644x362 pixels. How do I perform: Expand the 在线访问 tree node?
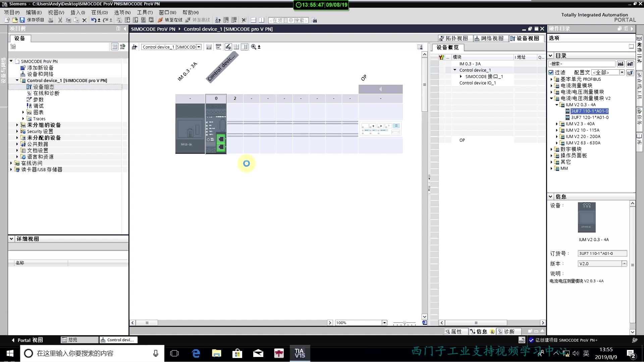pyautogui.click(x=11, y=163)
